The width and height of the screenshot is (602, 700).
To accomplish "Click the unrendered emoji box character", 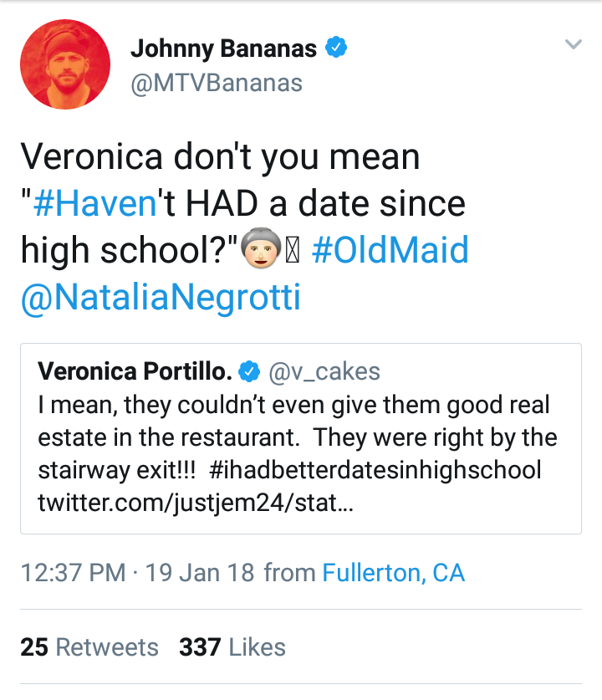I will 293,252.
